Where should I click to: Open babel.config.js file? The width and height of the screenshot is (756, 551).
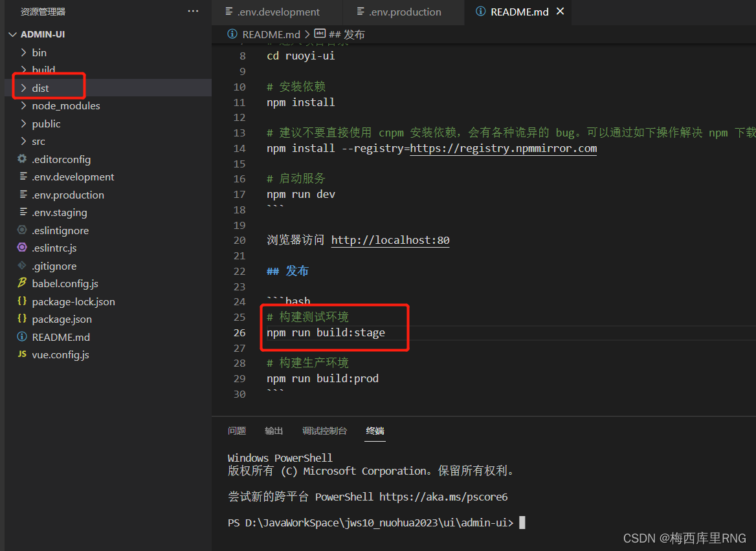65,284
